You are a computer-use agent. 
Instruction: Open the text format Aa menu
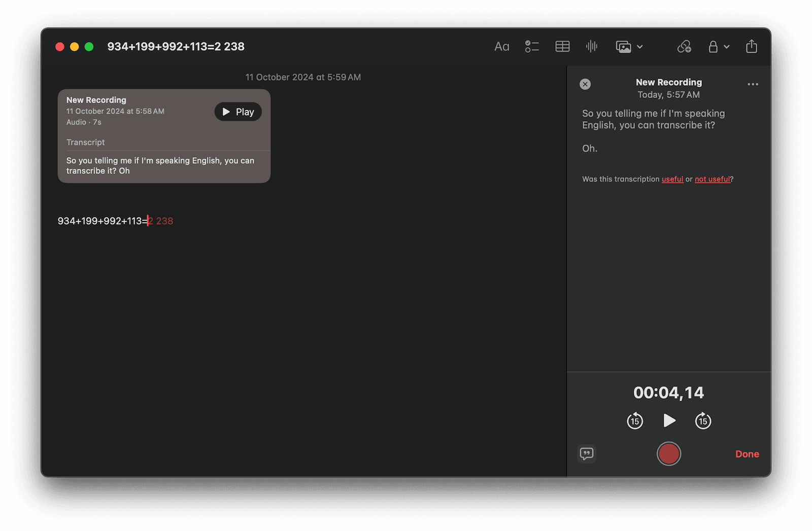tap(501, 47)
